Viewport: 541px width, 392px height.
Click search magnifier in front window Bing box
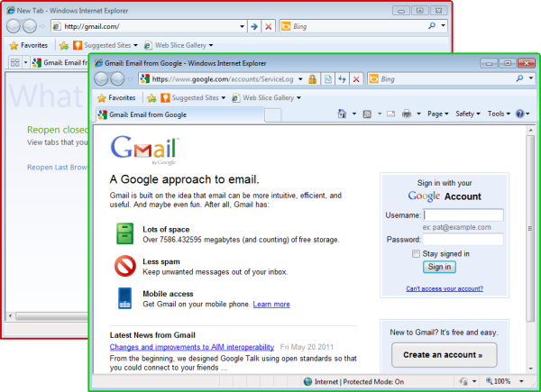pyautogui.click(x=519, y=78)
